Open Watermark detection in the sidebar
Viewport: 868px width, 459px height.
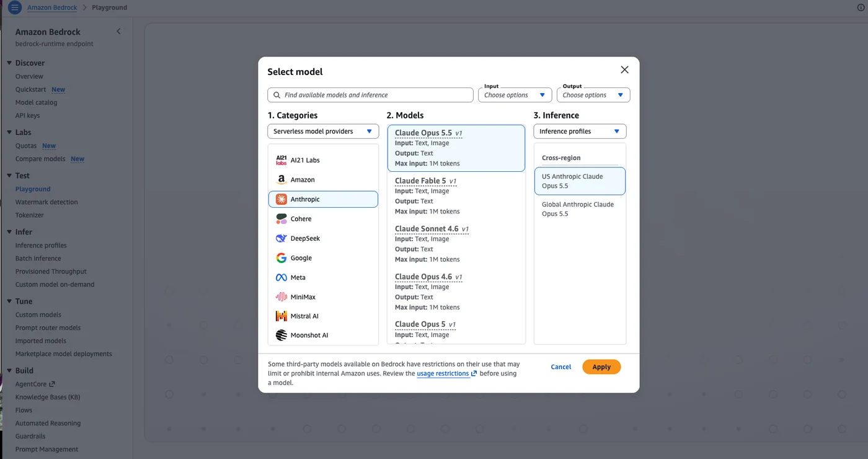(x=46, y=202)
